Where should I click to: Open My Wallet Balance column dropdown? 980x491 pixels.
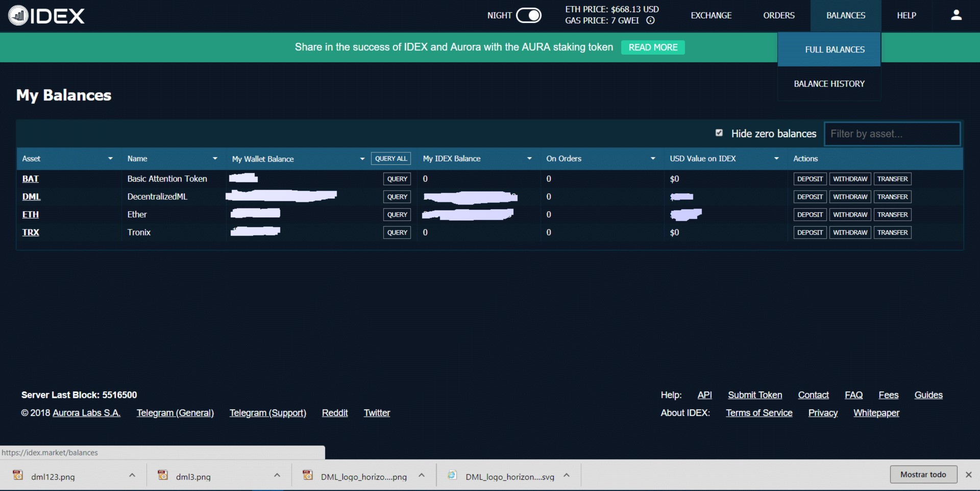coord(362,159)
